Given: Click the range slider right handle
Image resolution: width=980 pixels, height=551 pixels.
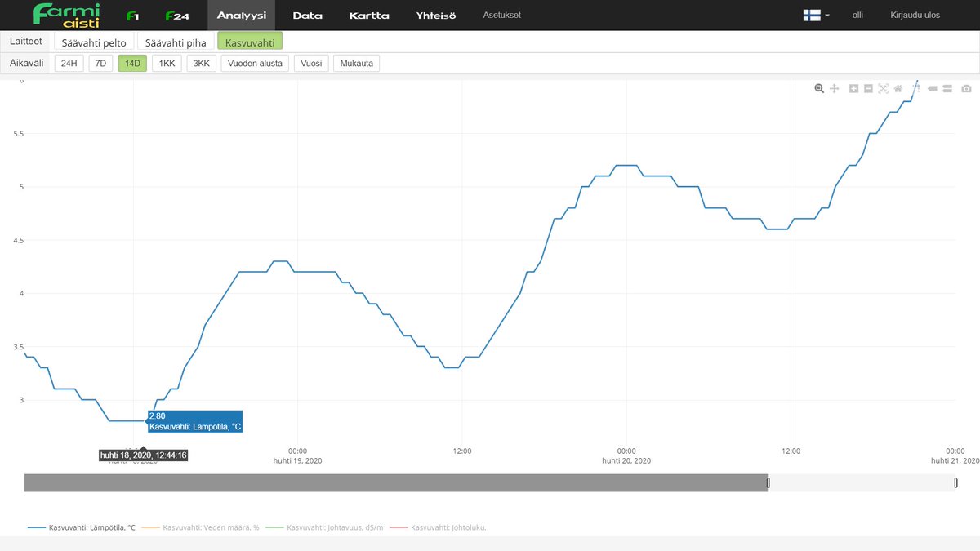Looking at the screenshot, I should (x=955, y=483).
